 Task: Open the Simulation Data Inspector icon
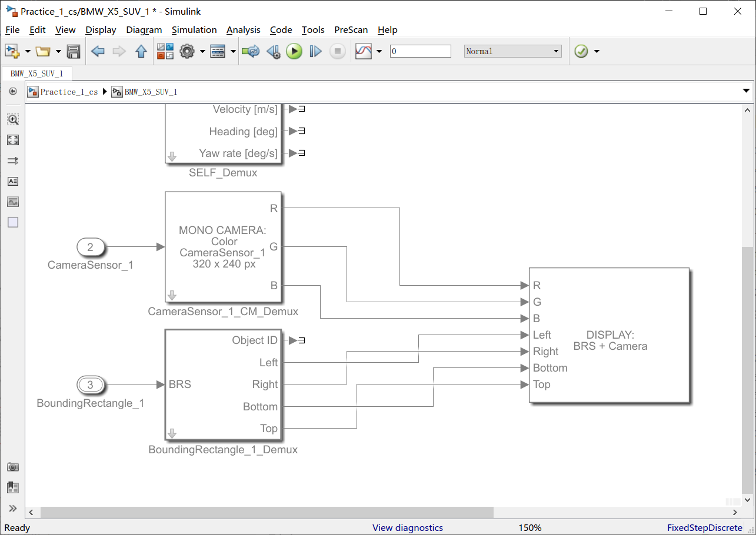click(x=364, y=52)
